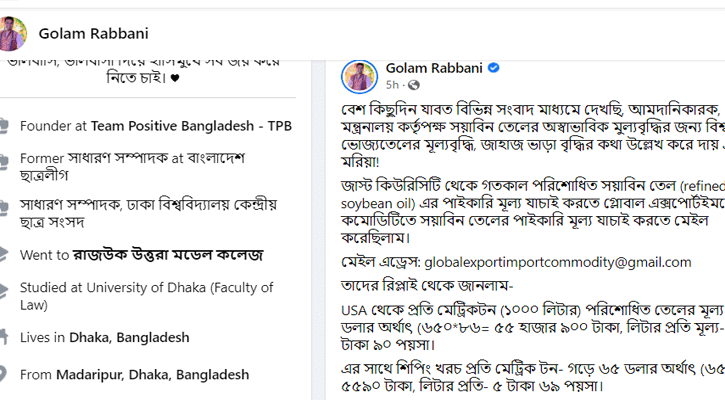The image size is (725, 400).
Task: Click the profile avatar in the top header
Action: coord(13,33)
